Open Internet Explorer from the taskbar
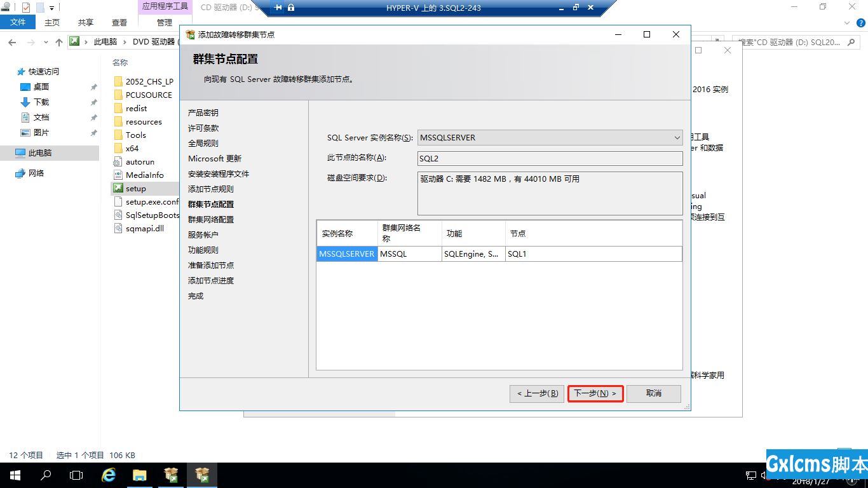Screen dimensions: 868x488 pos(109,475)
